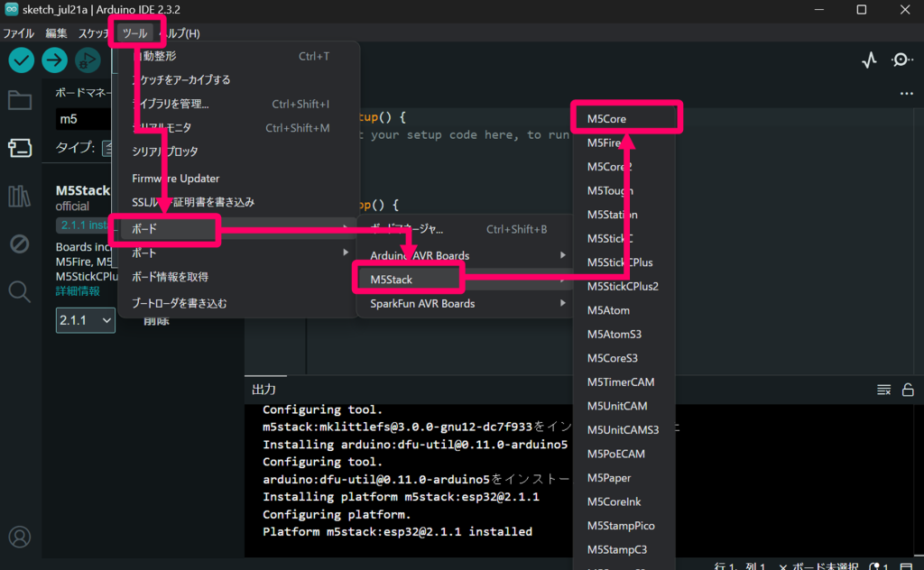Viewport: 924px width, 570px height.
Task: Open the editor three-dots more menu
Action: tap(906, 94)
